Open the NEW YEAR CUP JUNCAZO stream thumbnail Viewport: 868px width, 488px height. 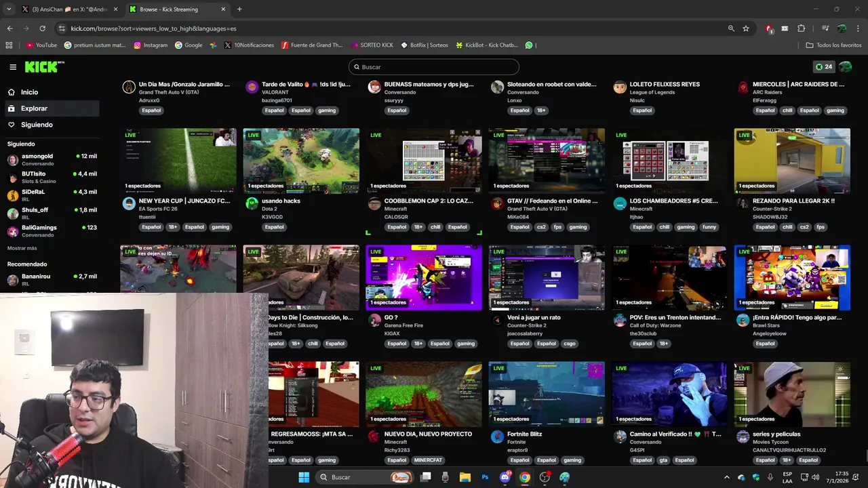click(x=178, y=161)
